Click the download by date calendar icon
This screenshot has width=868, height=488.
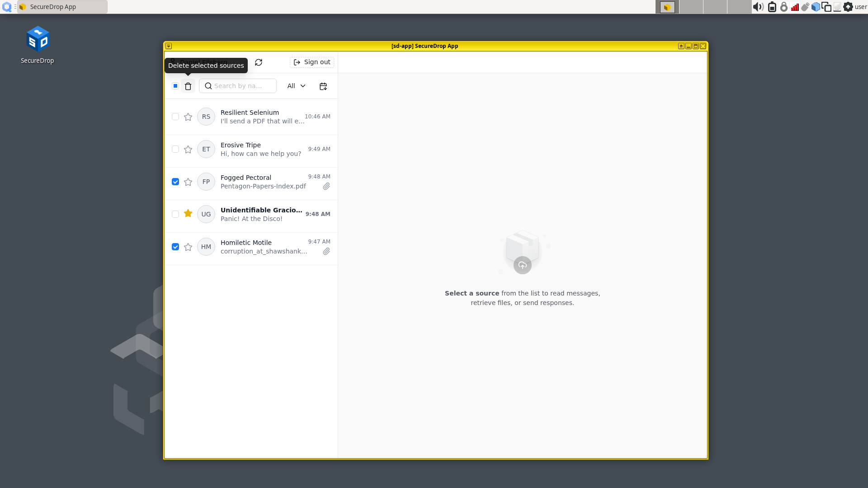pyautogui.click(x=323, y=86)
